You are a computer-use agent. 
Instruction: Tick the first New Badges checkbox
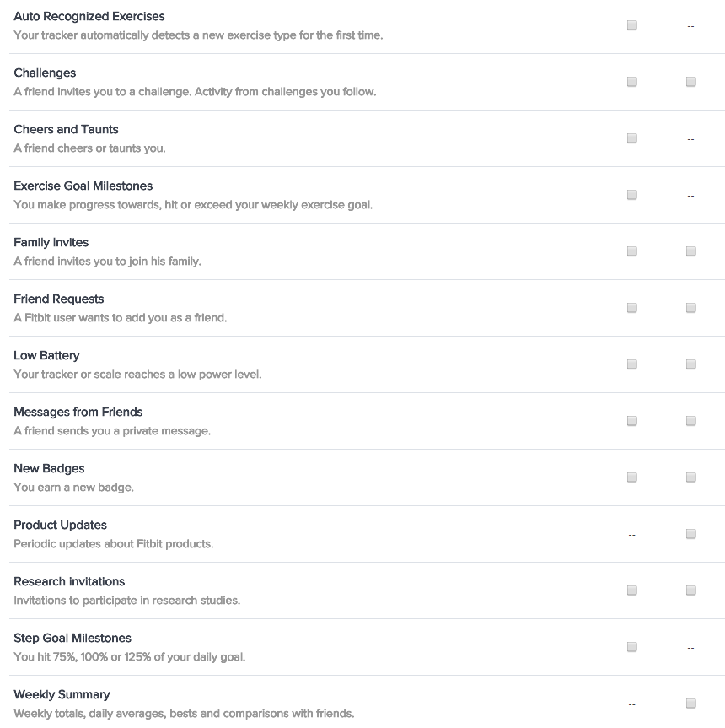coord(632,477)
